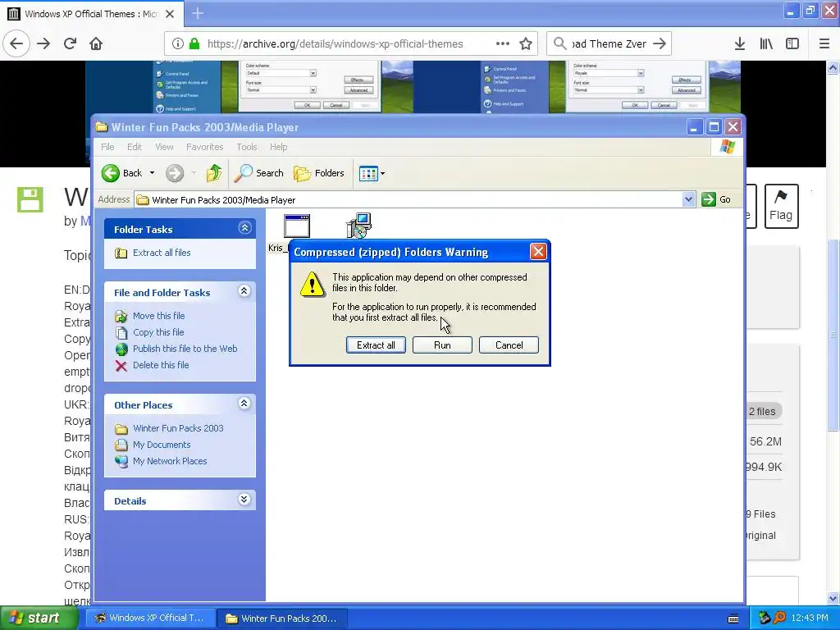The height and width of the screenshot is (630, 840).
Task: Expand the Details panel
Action: [244, 500]
